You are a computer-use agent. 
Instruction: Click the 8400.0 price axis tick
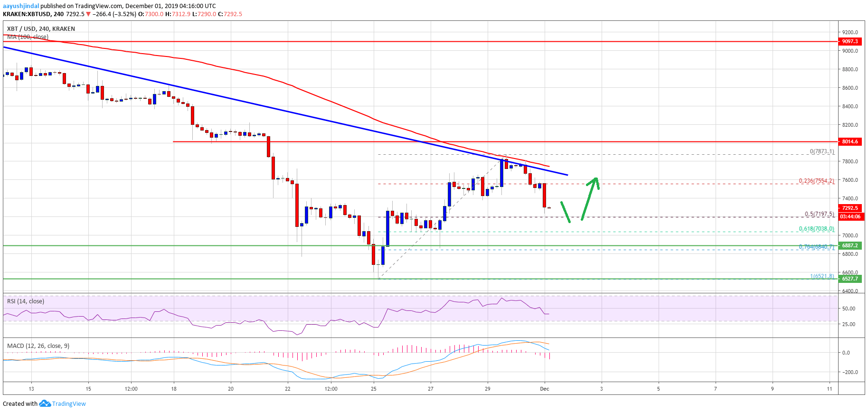pos(850,106)
